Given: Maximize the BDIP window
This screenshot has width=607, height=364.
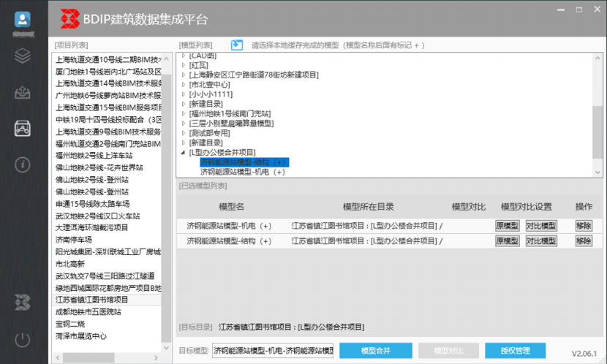Looking at the screenshot, I should click(x=579, y=10).
